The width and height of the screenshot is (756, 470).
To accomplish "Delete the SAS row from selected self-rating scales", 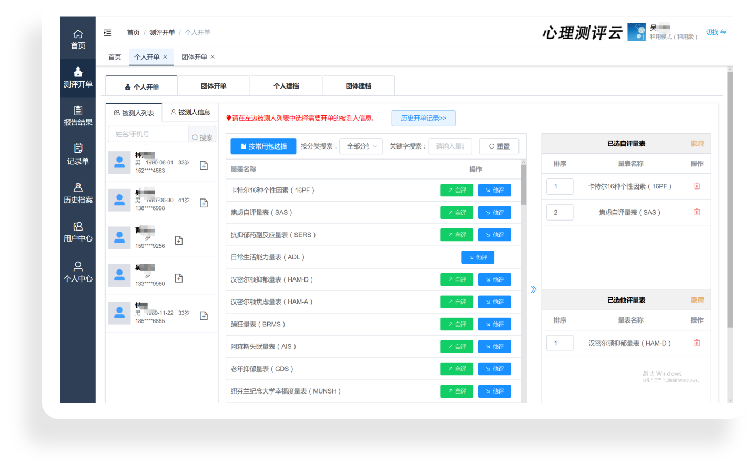I will point(697,212).
